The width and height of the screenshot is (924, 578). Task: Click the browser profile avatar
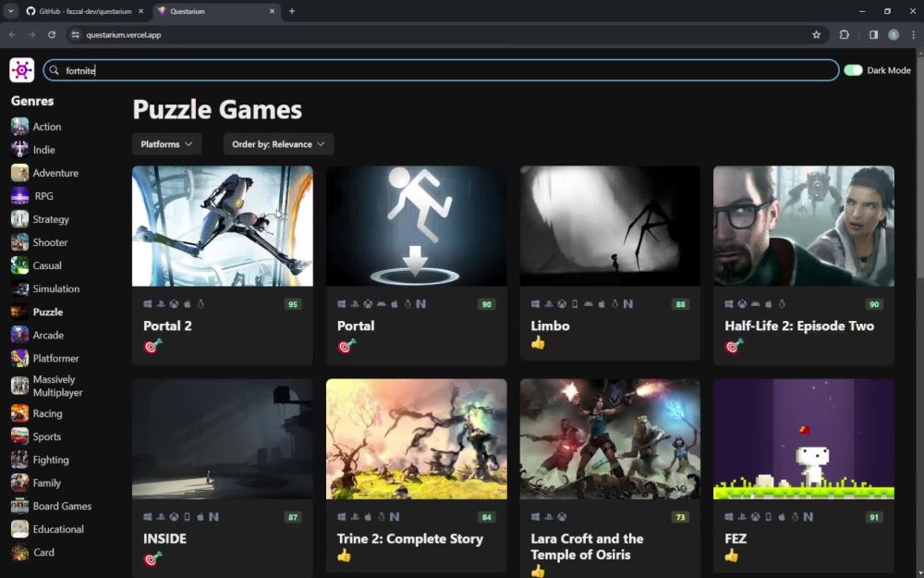(894, 35)
